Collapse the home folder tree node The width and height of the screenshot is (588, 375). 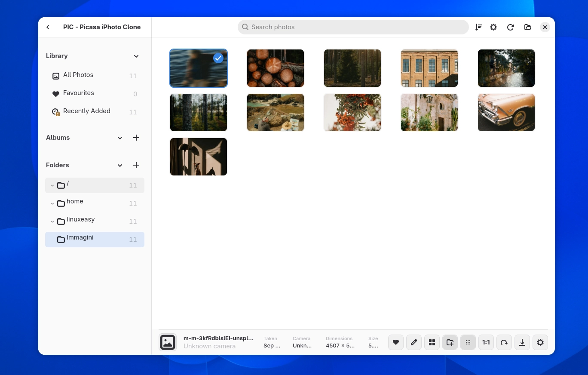point(52,203)
